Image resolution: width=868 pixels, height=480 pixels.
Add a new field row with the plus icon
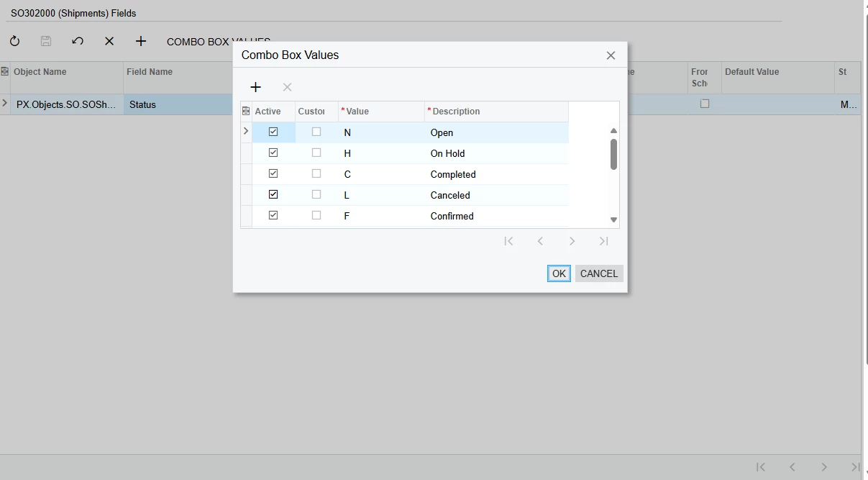tap(140, 41)
